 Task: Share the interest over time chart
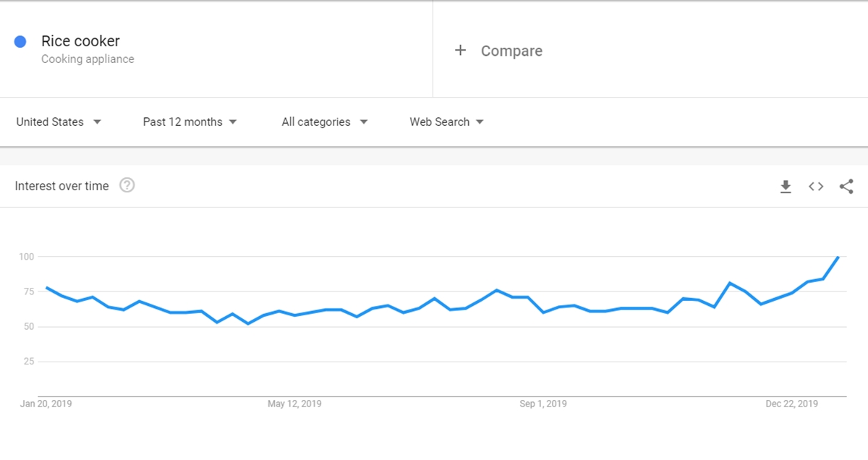coord(846,187)
